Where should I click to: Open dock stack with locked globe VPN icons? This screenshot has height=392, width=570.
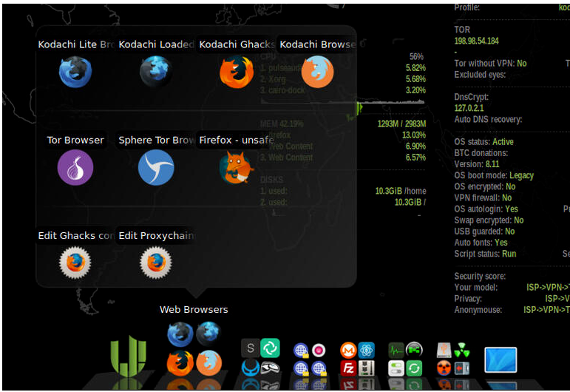[x=309, y=359]
